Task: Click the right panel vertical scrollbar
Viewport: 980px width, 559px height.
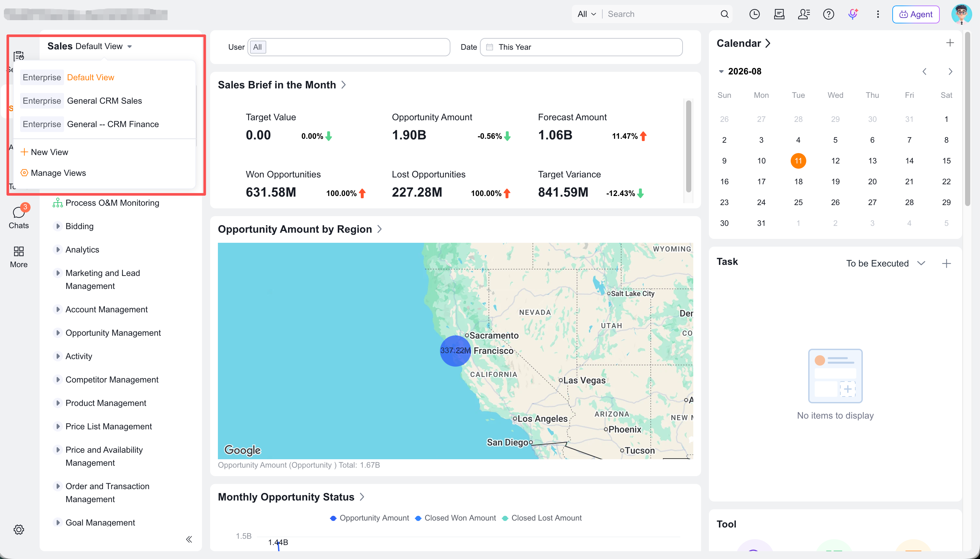Action: 968,119
